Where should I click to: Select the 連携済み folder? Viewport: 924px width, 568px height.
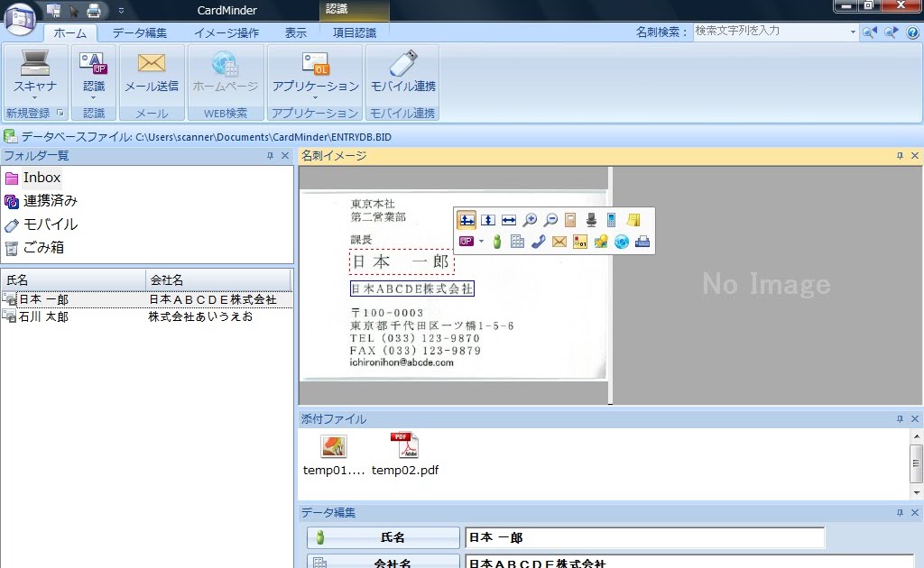pos(42,201)
